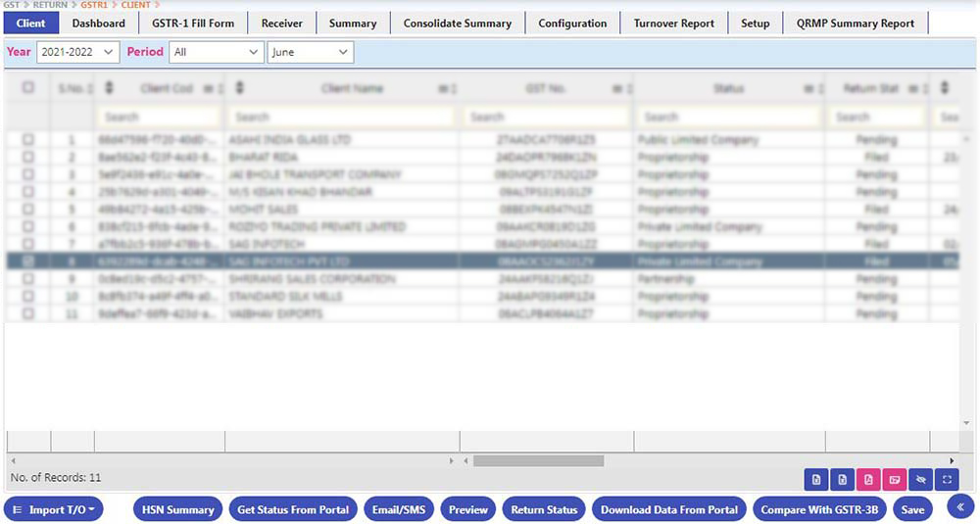Click the second blue file export icon
980x524 pixels.
841,479
